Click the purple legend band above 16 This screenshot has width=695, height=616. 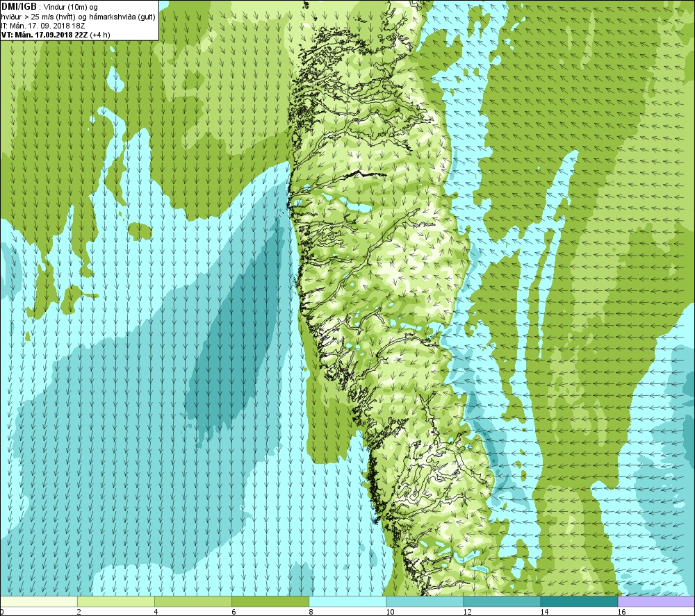point(657,601)
